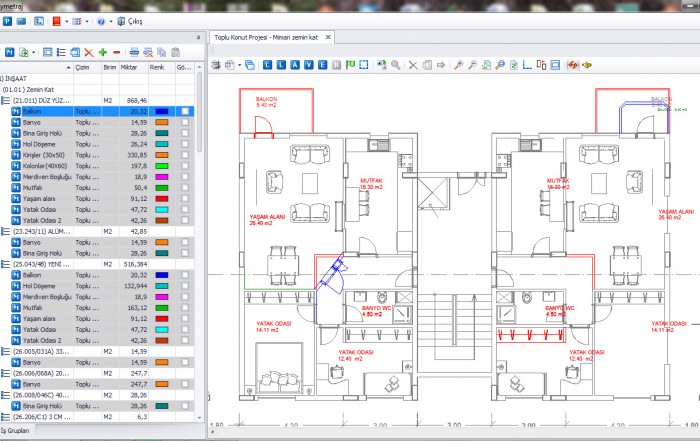This screenshot has width=700, height=441.
Task: Toggle visibility checkbox for Mutfak row
Action: [184, 187]
